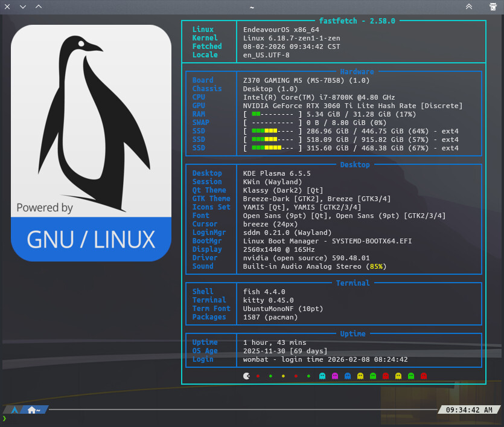The width and height of the screenshot is (504, 427).
Task: Click the Terminal section header
Action: pos(353,283)
